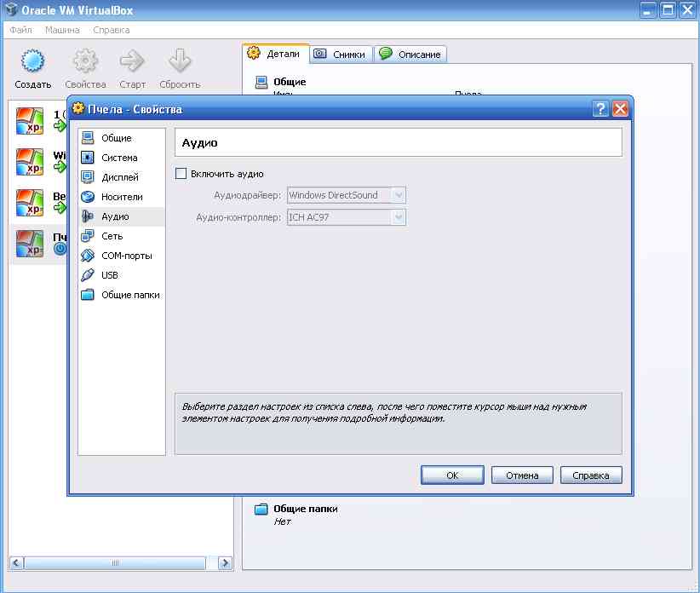Screen dimensions: 700x593
Task: Close the Пчела - Свойства dialog
Action: pos(620,108)
